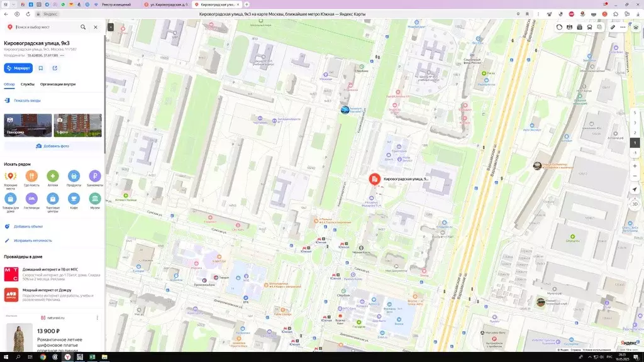The image size is (644, 362).
Task: Switch to the Реестр извещений browser tab
Action: pyautogui.click(x=117, y=4)
